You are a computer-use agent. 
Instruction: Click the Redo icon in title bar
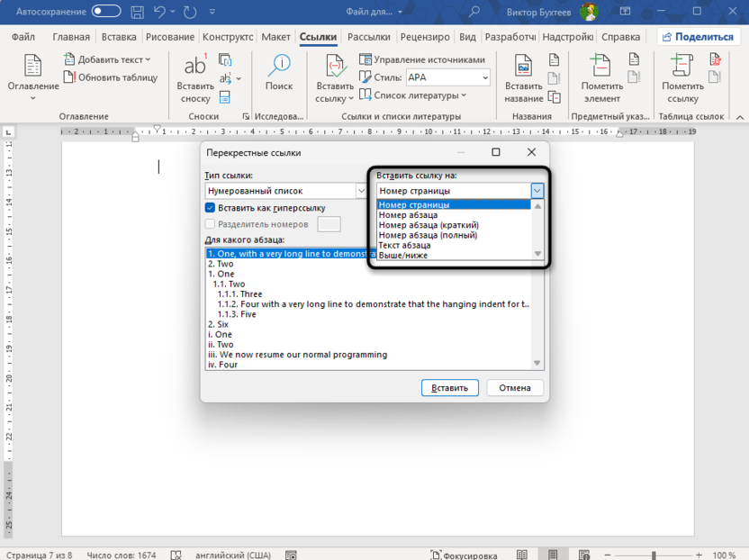pos(190,12)
